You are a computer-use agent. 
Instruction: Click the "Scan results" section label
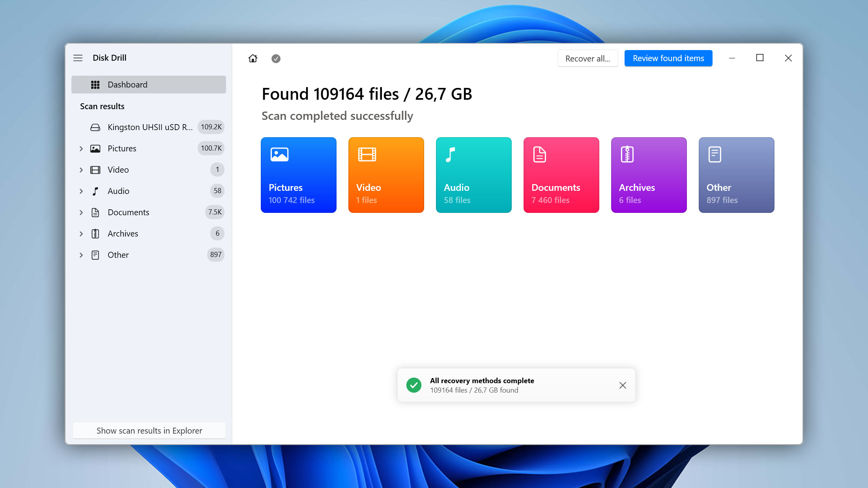102,106
